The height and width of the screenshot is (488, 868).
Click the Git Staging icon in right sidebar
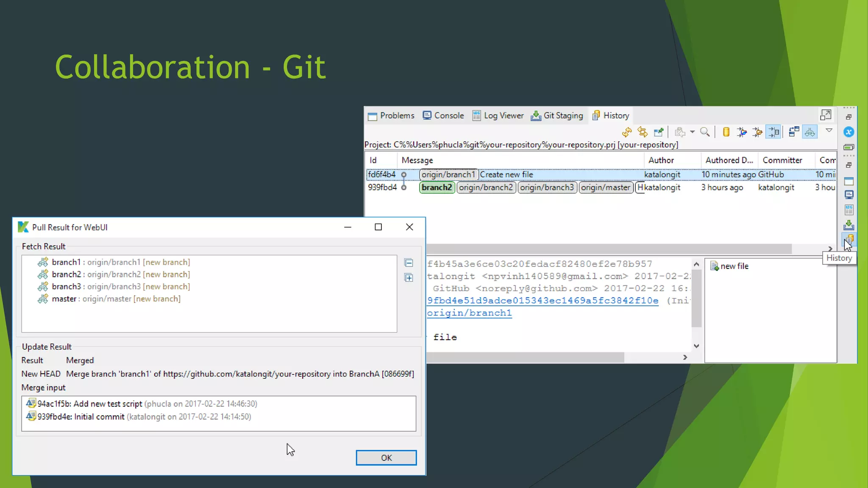pos(849,225)
